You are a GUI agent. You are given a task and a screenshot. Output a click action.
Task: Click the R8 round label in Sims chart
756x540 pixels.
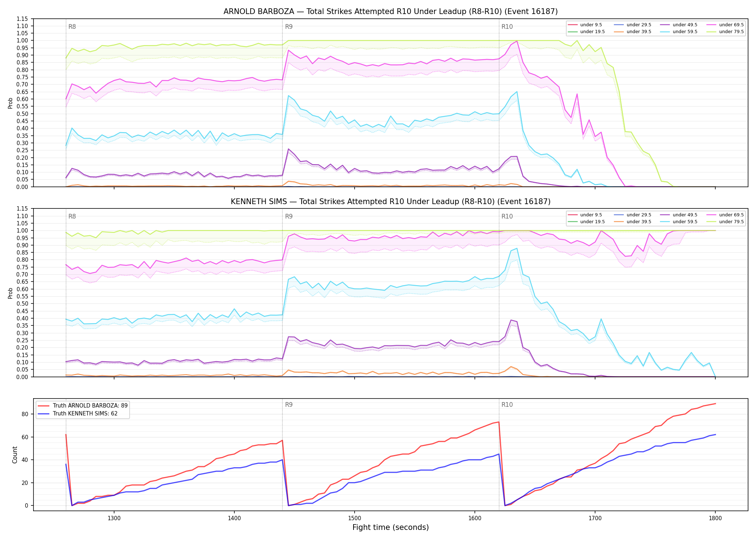click(x=72, y=216)
